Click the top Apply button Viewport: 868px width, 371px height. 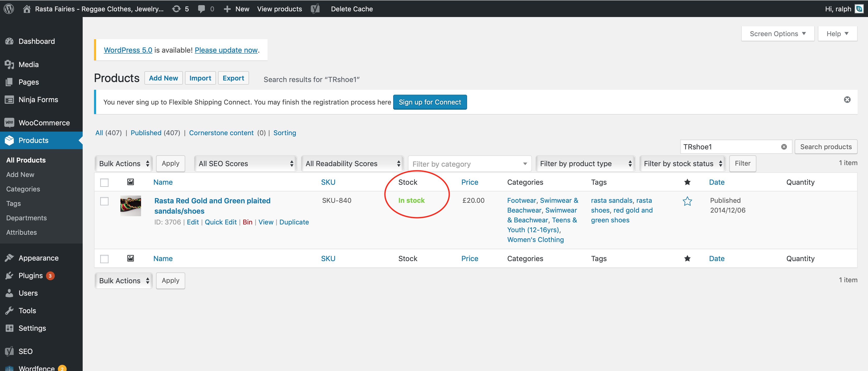pyautogui.click(x=171, y=163)
